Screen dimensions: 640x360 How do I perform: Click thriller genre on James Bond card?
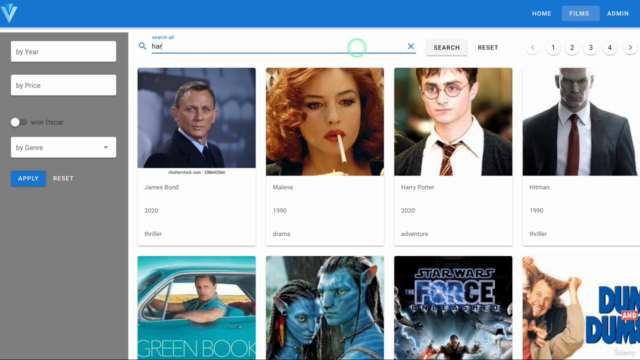[x=153, y=234]
